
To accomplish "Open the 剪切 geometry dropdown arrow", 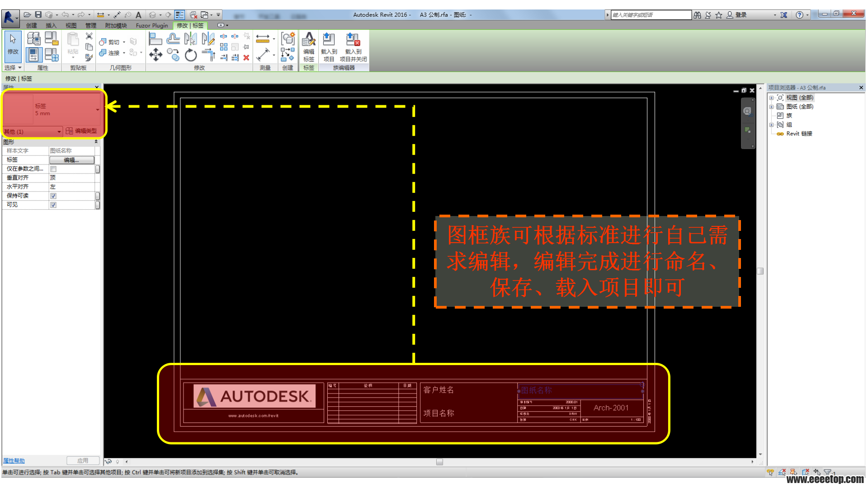I will 124,42.
